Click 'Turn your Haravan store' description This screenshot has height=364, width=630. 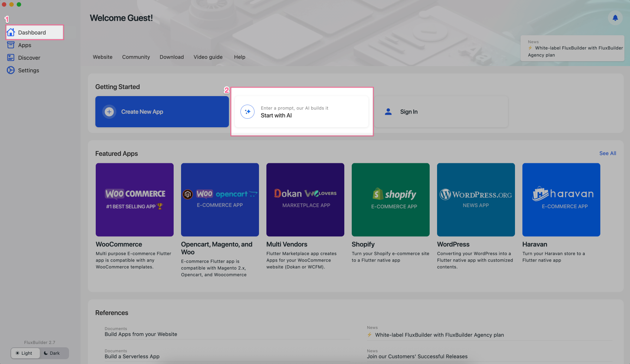pos(554,257)
